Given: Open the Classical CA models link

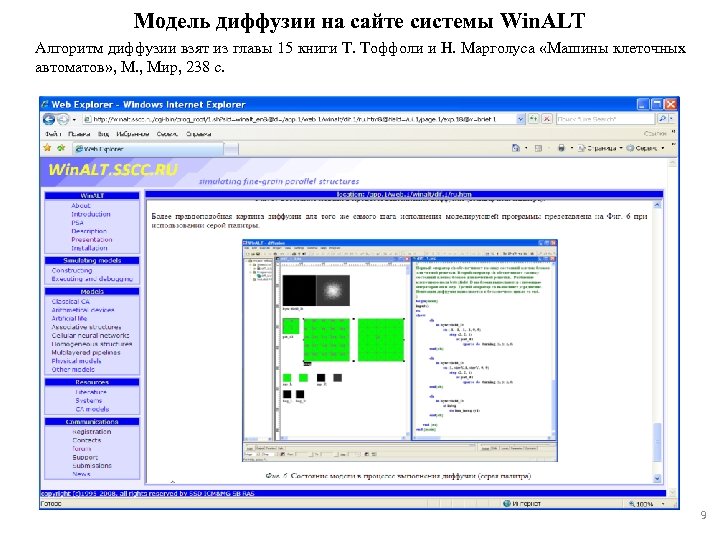Looking at the screenshot, I should (x=71, y=302).
